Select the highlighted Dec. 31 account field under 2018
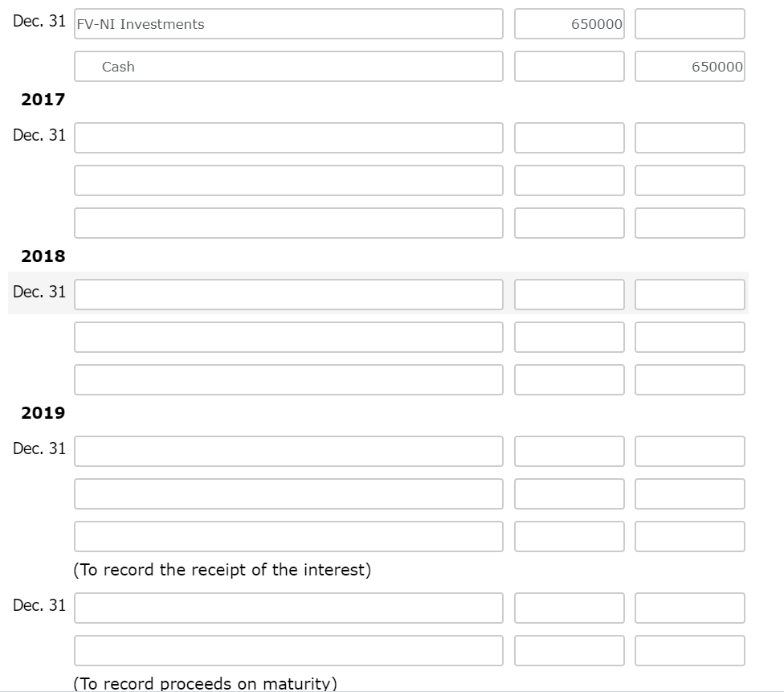784x692 pixels. pos(288,294)
